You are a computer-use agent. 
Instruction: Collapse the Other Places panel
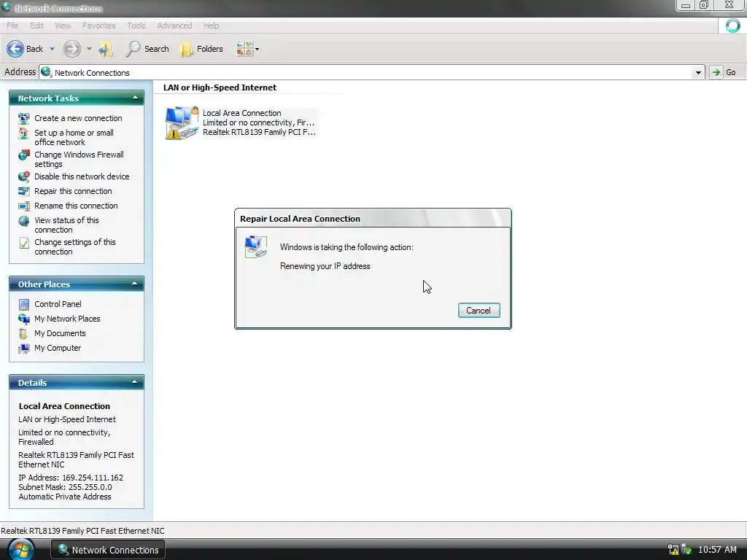pyautogui.click(x=135, y=284)
